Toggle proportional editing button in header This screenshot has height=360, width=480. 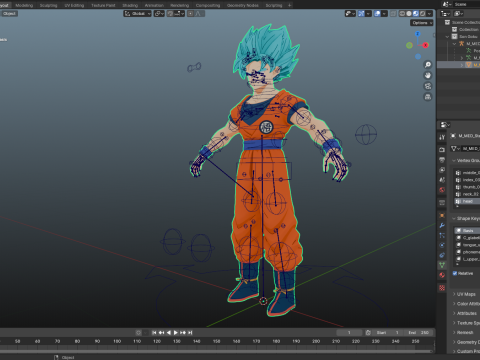(x=190, y=13)
